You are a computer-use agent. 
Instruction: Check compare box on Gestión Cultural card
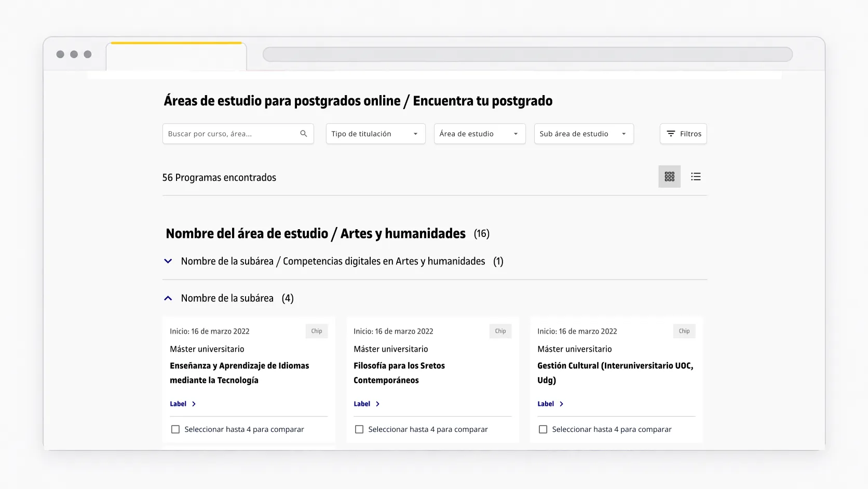[543, 429]
